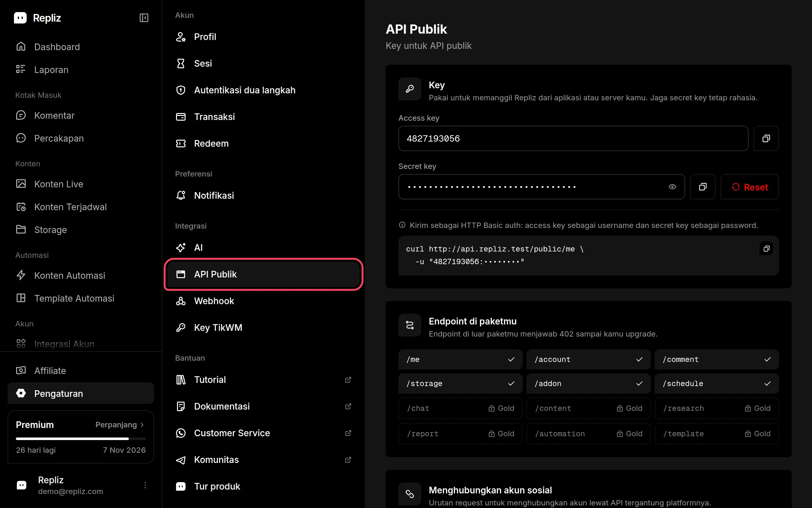Go to Komentar inbox
Screen dimensions: 812x508
[81, 115]
